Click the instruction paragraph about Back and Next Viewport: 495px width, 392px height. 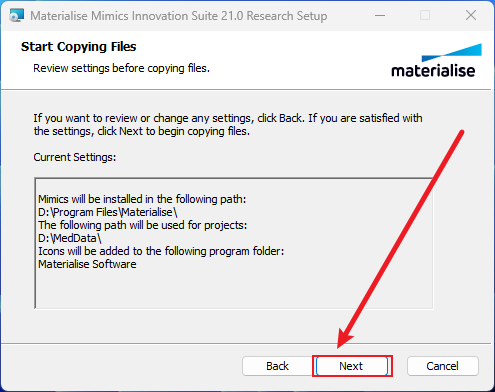(228, 124)
